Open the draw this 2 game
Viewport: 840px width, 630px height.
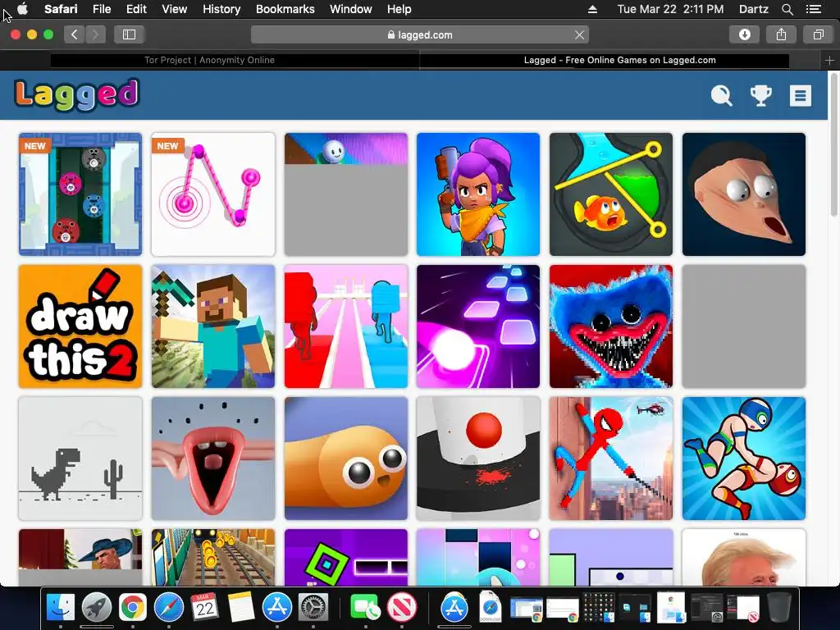pos(80,326)
